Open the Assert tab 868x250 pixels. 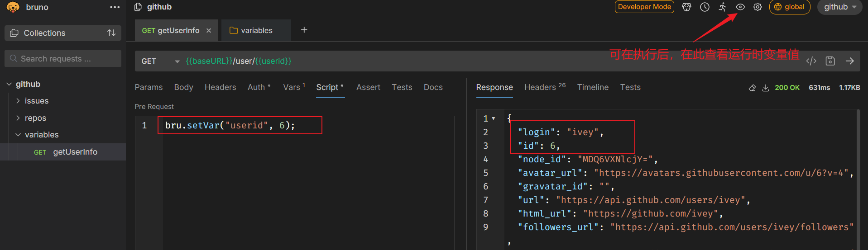click(368, 87)
